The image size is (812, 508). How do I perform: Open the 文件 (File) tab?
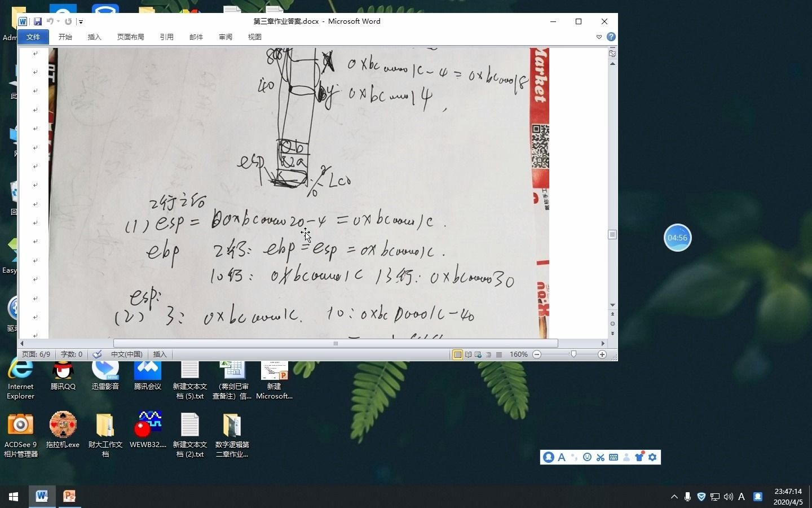33,37
